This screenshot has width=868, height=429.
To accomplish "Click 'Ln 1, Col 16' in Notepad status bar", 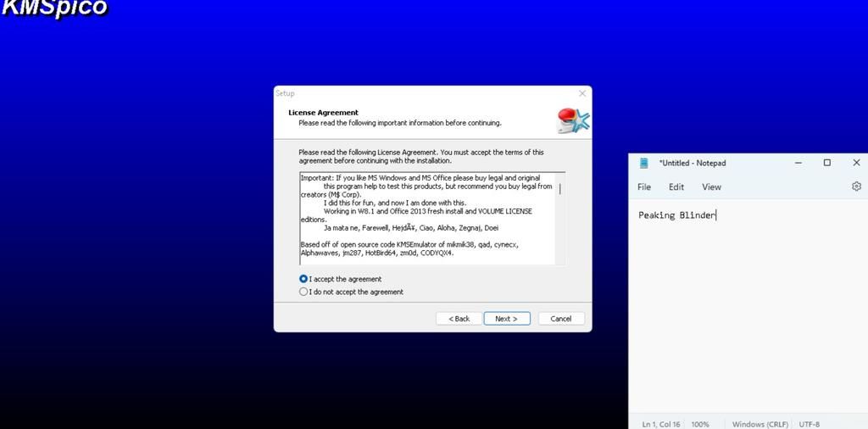I will (x=661, y=424).
